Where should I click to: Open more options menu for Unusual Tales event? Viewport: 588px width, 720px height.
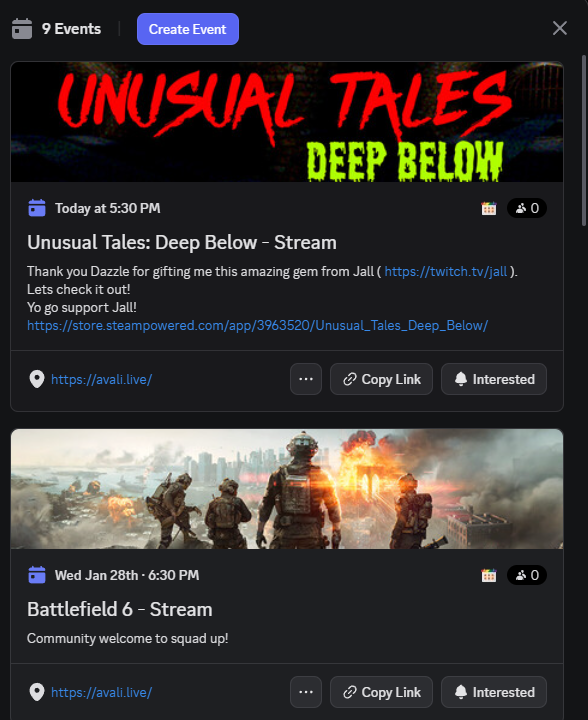tap(306, 379)
